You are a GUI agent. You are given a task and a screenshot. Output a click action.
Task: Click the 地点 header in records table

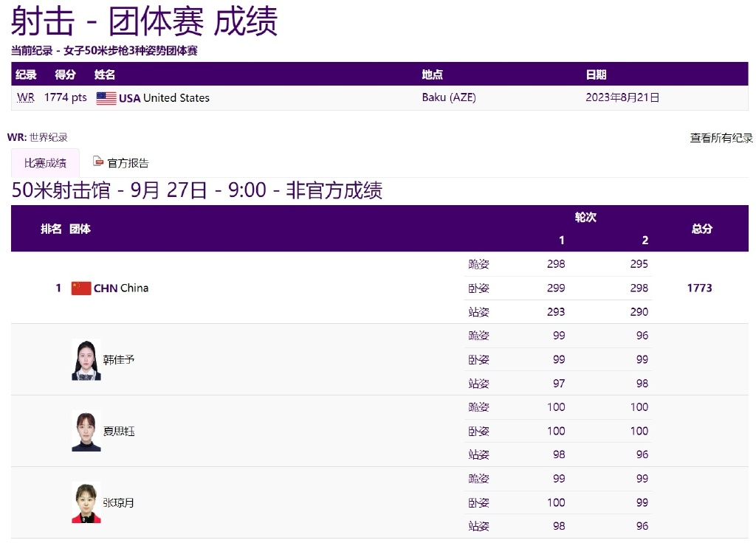[x=433, y=75]
